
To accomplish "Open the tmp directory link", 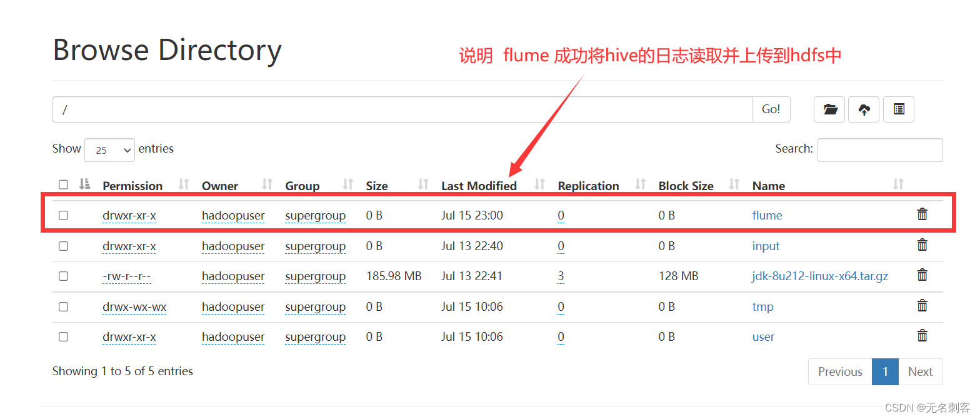I will coord(762,306).
